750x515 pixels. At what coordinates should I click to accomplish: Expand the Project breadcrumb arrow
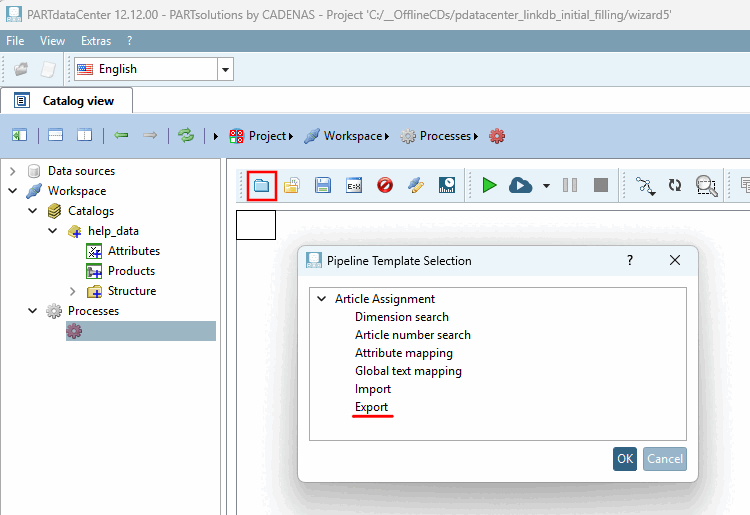pyautogui.click(x=291, y=136)
